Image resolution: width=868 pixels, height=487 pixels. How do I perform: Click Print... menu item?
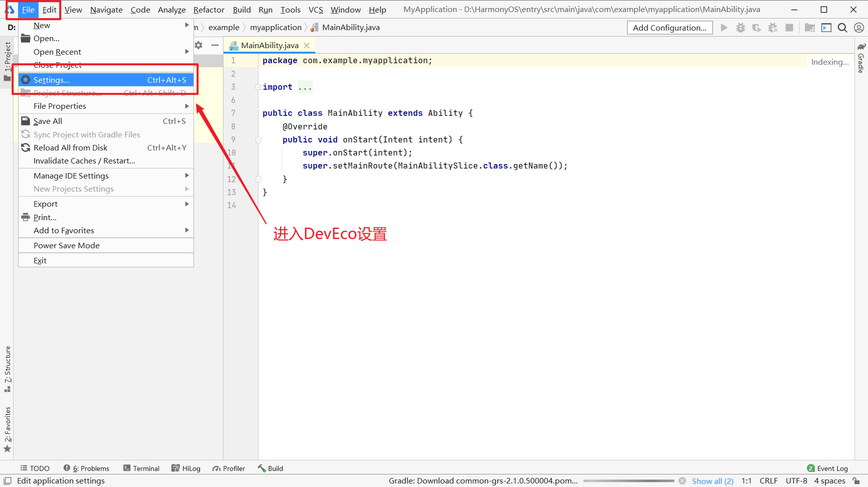[x=106, y=217]
